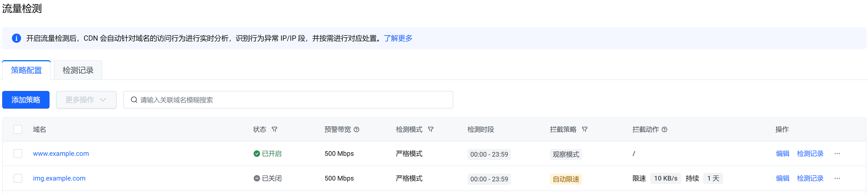Screen dimensions: 868x194
Task: Open more actions ellipsis for www.example.com
Action: (837, 154)
